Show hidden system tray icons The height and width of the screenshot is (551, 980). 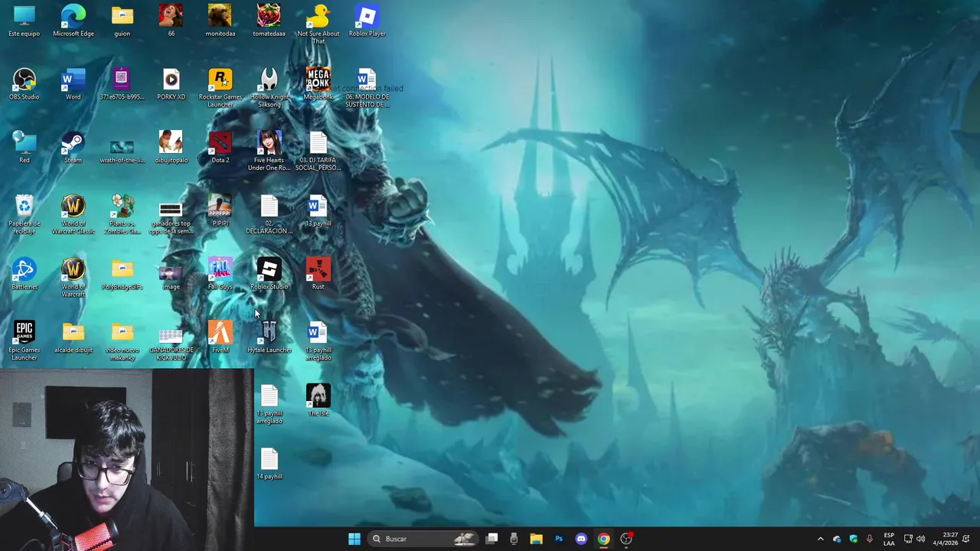coord(821,539)
